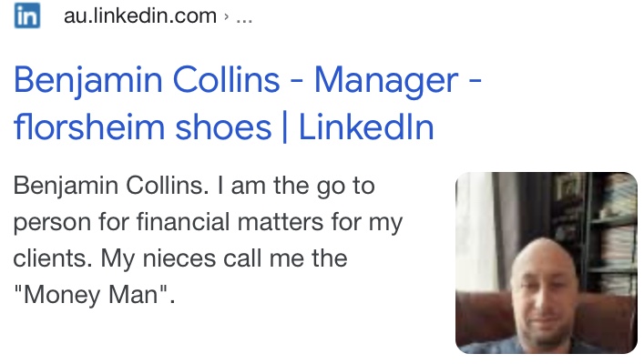Viewport: 644px width, 364px height.
Task: Click the "florsheim shoes | LinkedIn" title line
Action: pyautogui.click(x=223, y=127)
